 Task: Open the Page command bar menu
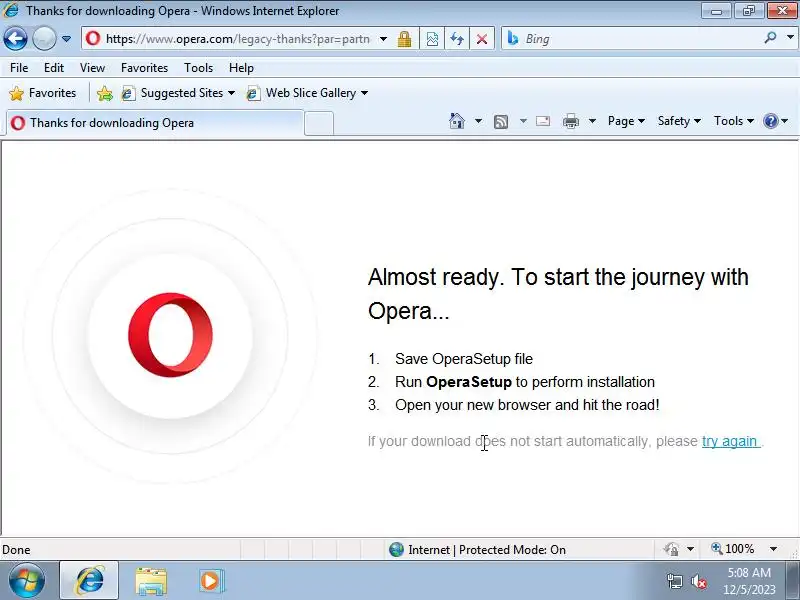coord(626,121)
